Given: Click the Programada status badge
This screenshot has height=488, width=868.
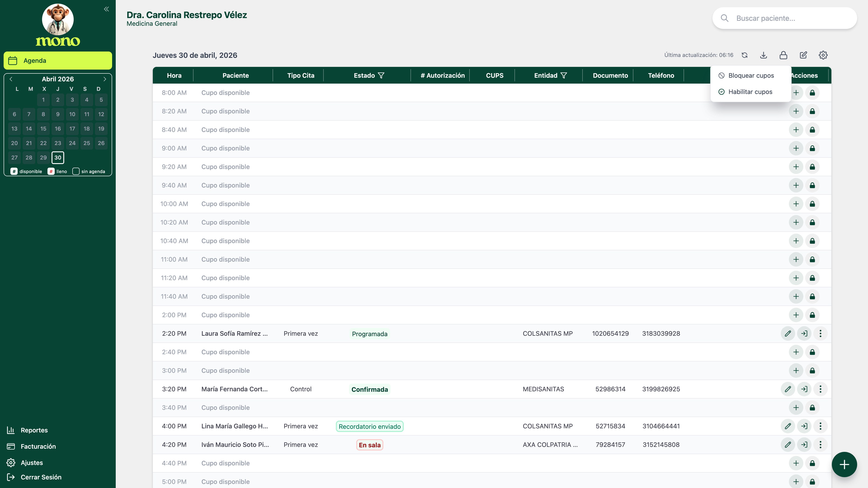Looking at the screenshot, I should [x=370, y=334].
